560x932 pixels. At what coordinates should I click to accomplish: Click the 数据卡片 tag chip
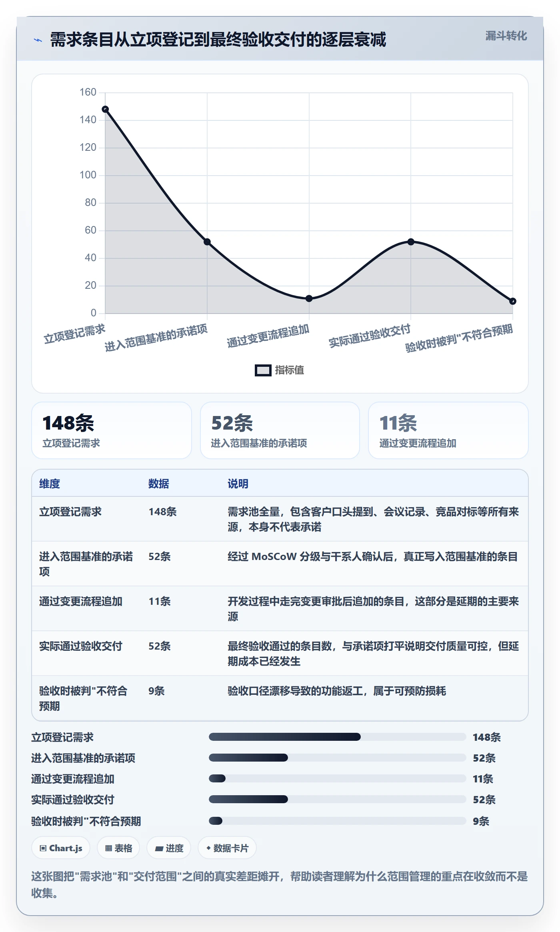click(227, 848)
